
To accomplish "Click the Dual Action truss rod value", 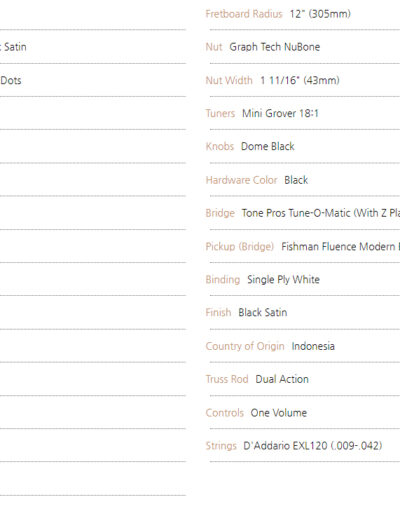I will [282, 379].
